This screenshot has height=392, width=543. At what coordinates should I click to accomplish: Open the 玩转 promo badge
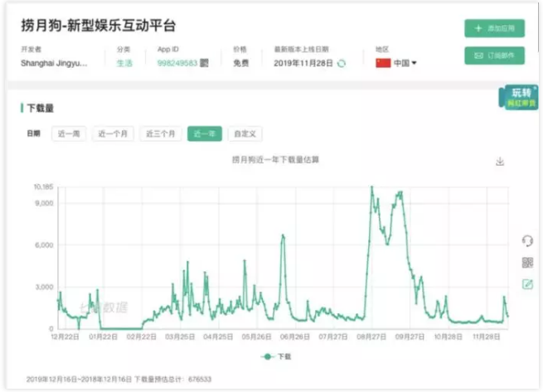[518, 98]
